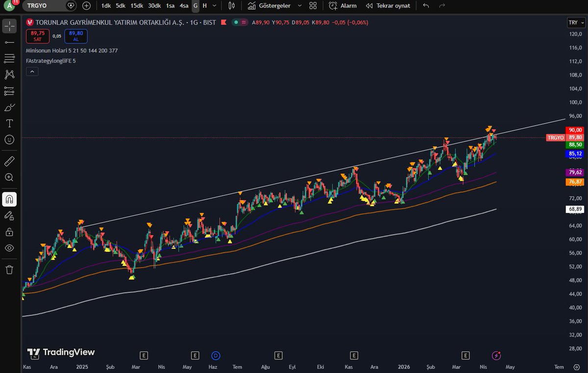
Task: Select the text annotation tool
Action: [9, 123]
